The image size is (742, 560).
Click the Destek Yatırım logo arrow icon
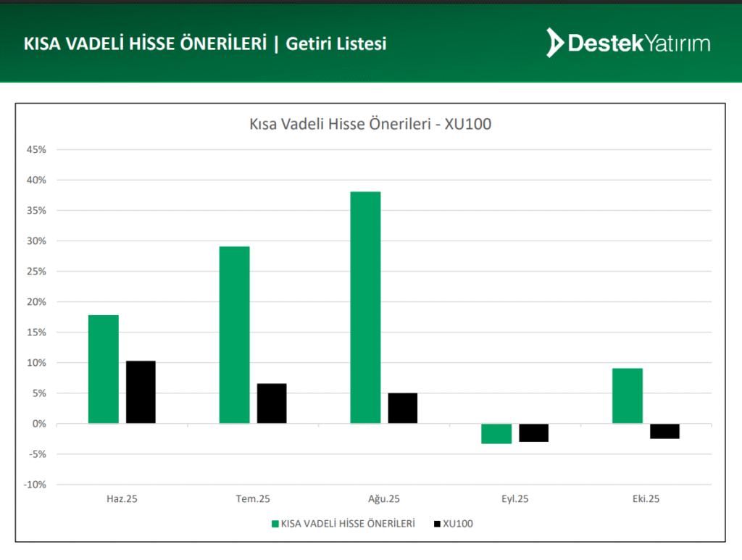click(554, 43)
